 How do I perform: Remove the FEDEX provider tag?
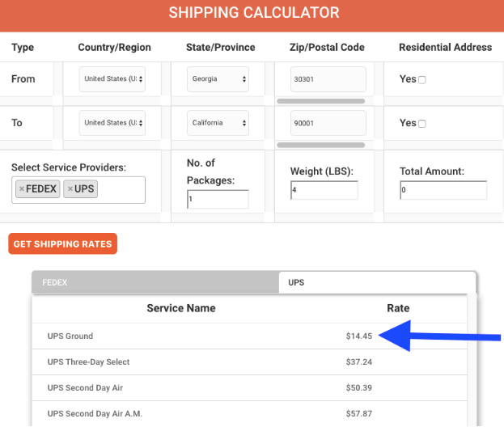22,189
